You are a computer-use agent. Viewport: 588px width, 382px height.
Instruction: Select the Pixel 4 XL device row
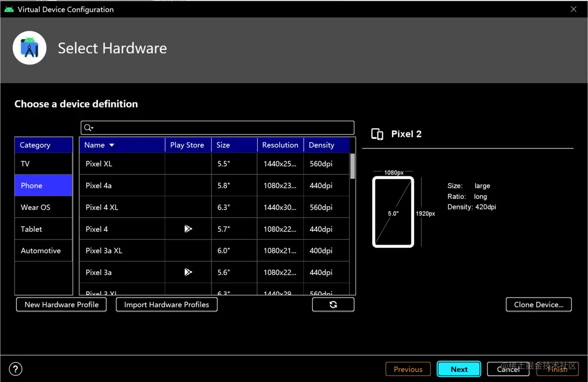click(214, 207)
